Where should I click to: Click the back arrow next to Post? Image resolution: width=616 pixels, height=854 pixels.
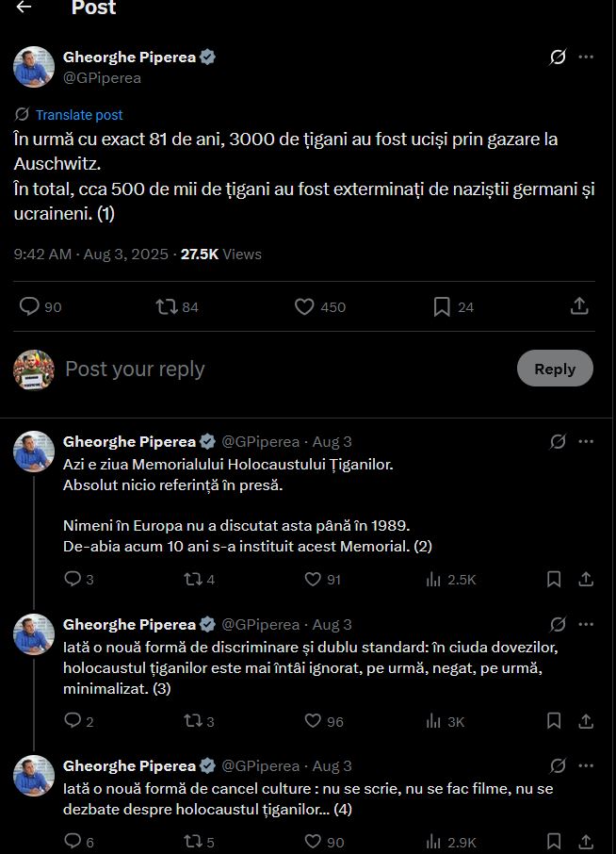point(24,8)
